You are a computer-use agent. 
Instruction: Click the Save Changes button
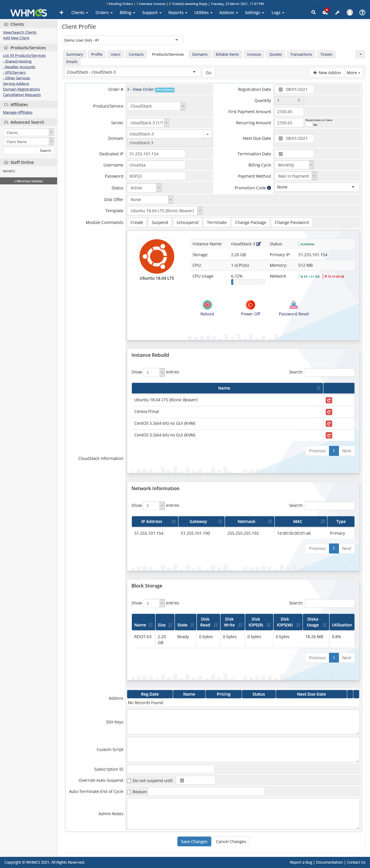click(x=194, y=841)
